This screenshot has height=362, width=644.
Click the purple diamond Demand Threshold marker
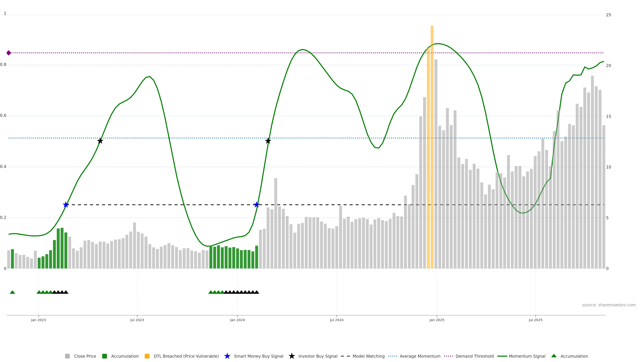tap(9, 53)
